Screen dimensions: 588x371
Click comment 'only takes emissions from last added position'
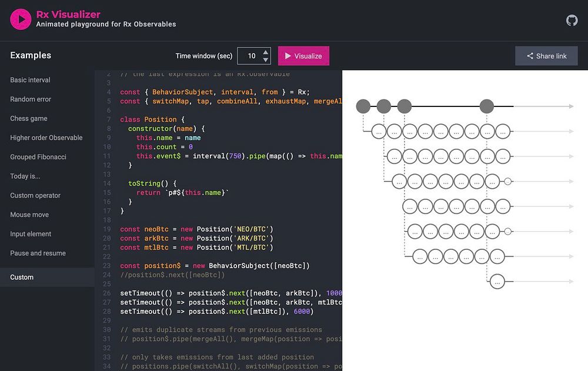click(x=217, y=357)
